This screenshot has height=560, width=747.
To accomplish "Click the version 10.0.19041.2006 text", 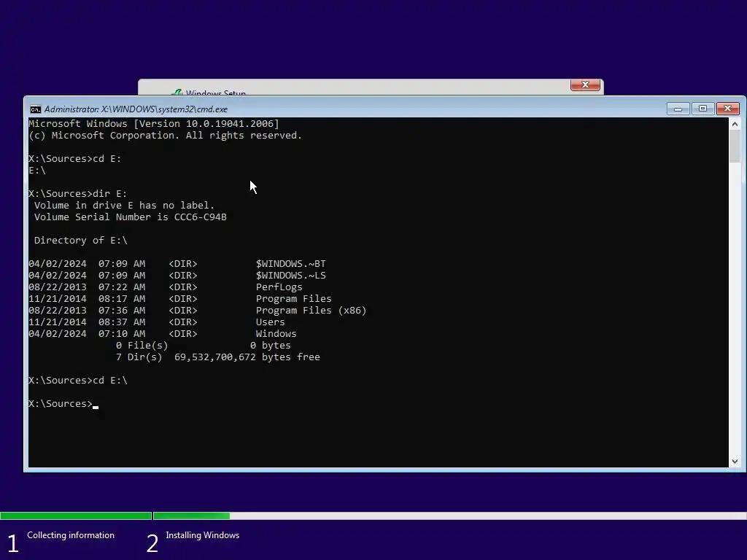I will (230, 124).
